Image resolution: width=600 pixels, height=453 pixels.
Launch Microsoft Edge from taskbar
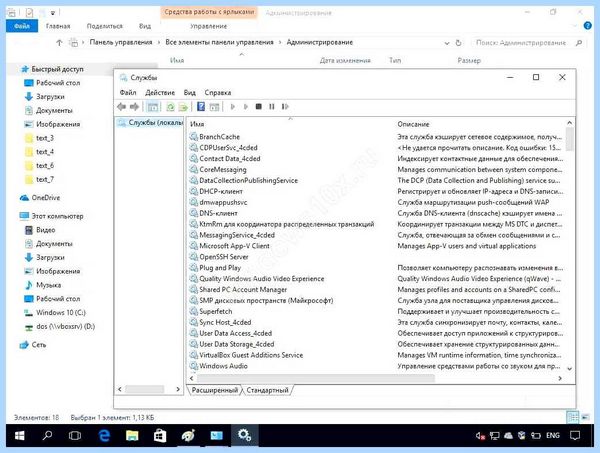tap(104, 435)
